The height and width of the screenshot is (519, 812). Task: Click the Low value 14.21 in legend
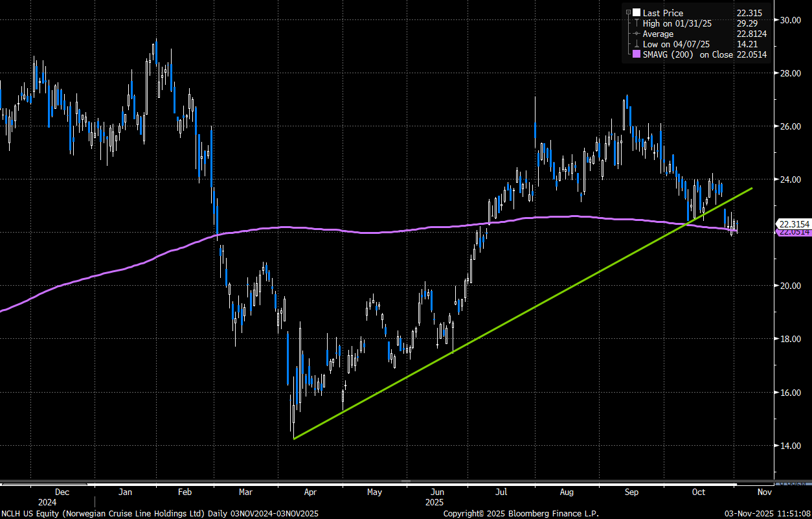[747, 44]
